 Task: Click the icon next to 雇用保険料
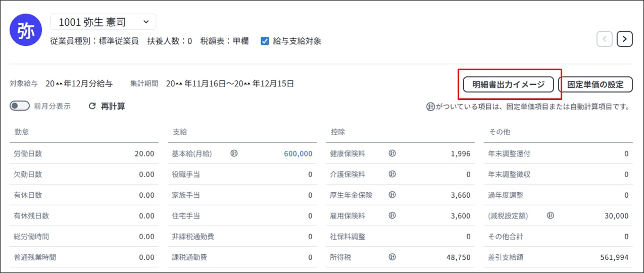pos(392,216)
